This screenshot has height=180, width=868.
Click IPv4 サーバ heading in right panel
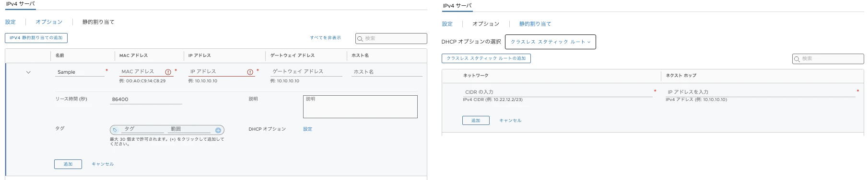click(457, 6)
